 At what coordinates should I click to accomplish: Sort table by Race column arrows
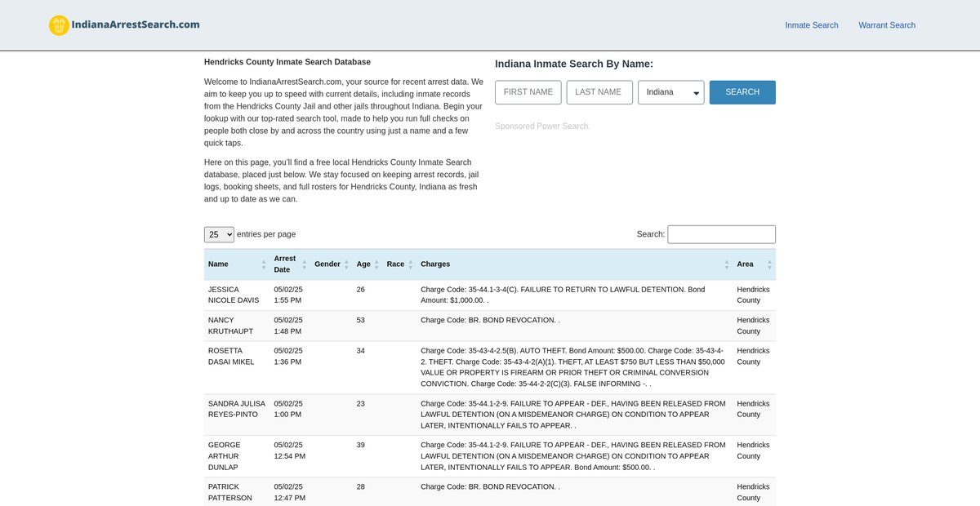pos(410,264)
